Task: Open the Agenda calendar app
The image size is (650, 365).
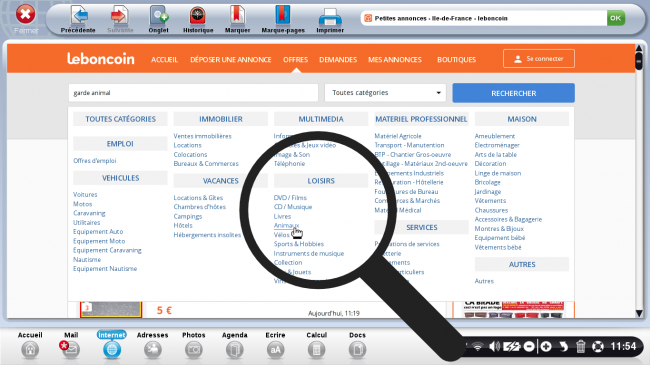Action: 235,345
